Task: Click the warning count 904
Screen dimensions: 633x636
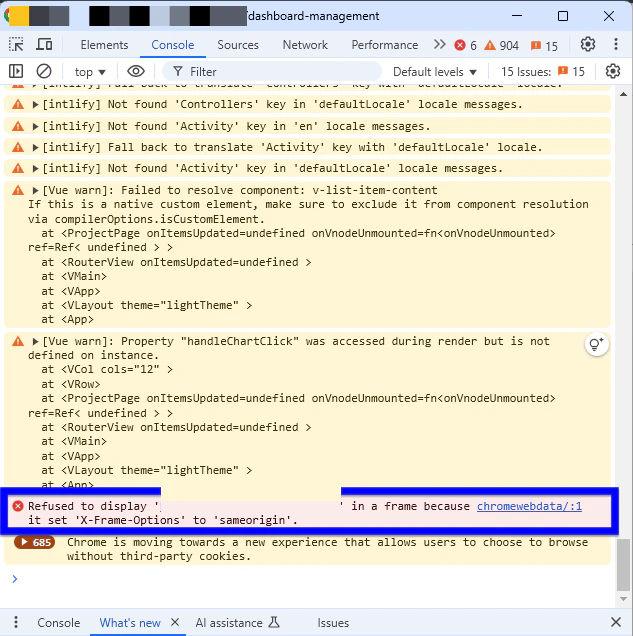Action: pos(502,45)
